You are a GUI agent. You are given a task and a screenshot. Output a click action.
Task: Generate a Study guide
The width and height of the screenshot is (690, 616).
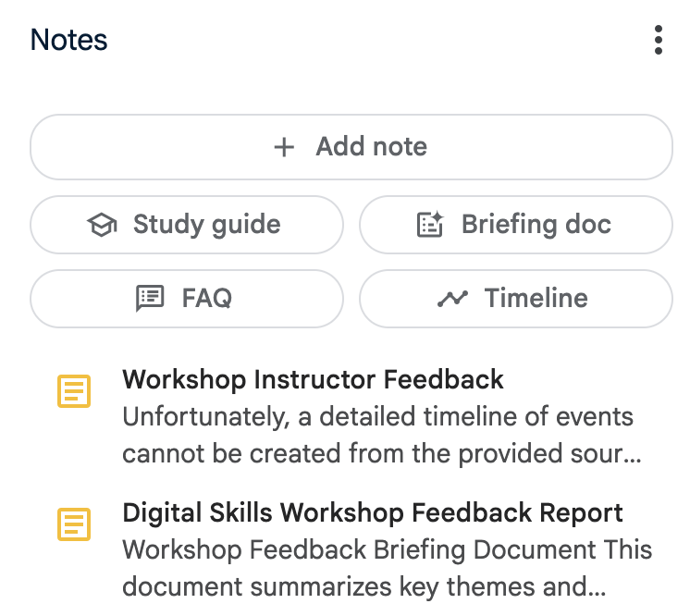tap(187, 225)
